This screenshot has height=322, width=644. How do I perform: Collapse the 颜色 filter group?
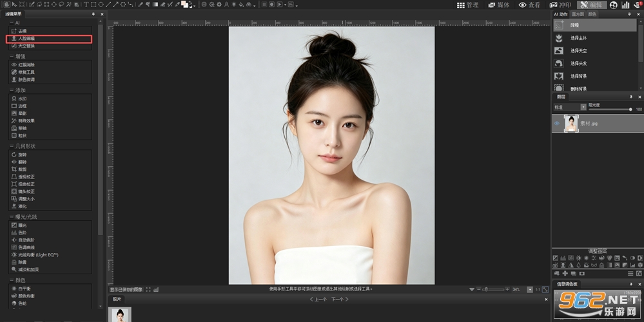tap(11, 281)
